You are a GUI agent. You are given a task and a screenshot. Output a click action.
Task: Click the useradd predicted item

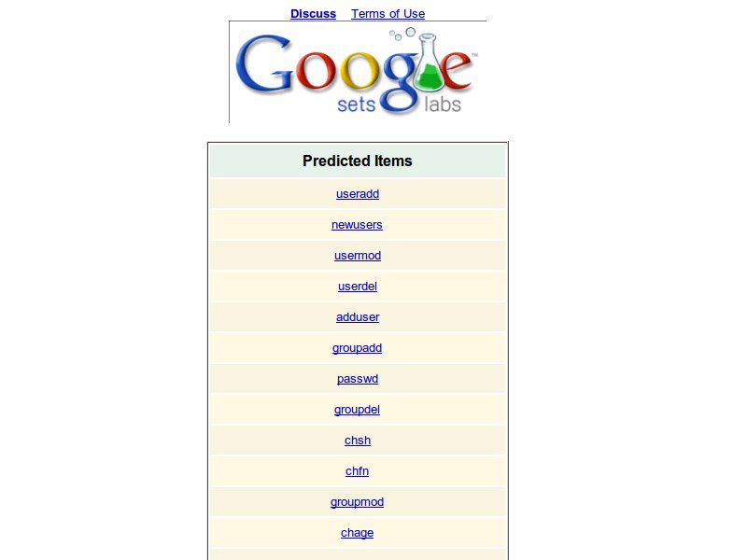tap(358, 194)
